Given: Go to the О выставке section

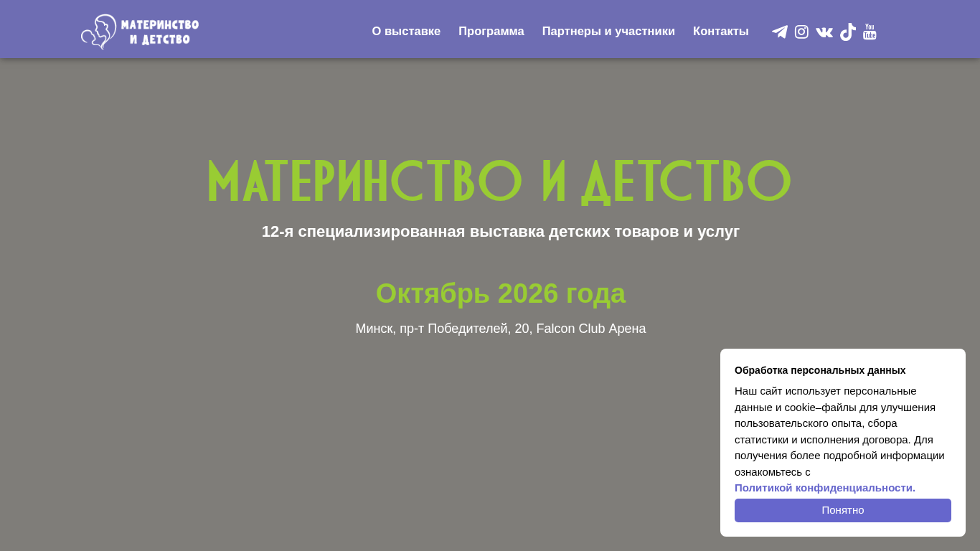Looking at the screenshot, I should [x=406, y=32].
